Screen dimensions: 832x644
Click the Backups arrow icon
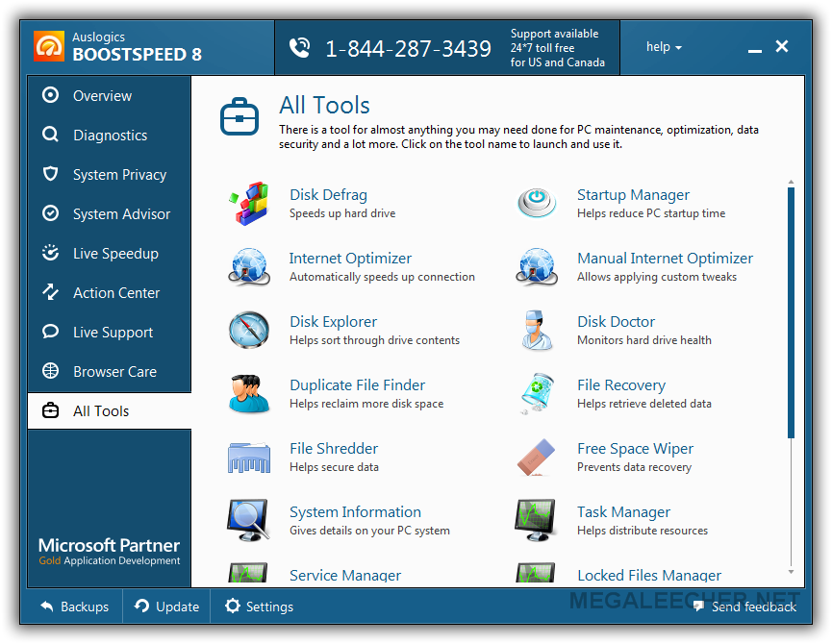47,606
